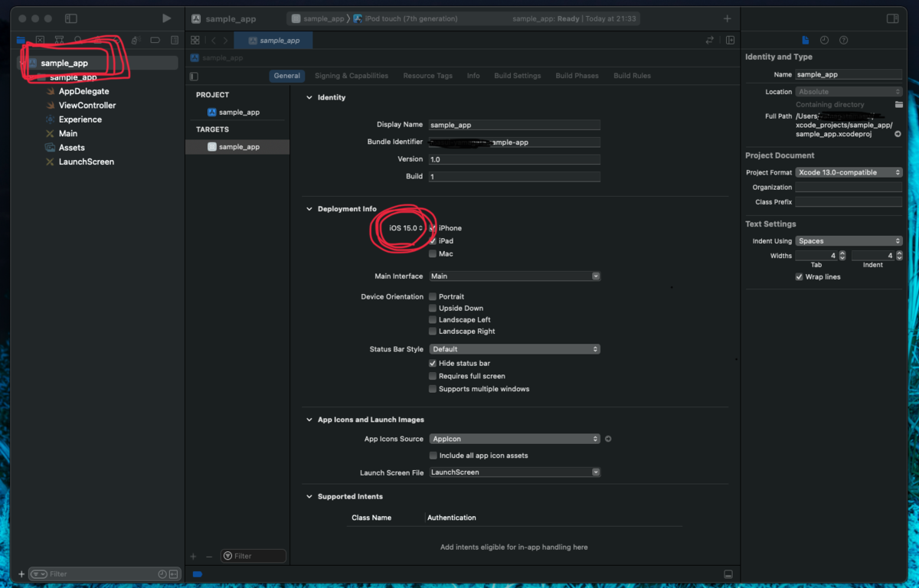Open the Launch Screen File dropdown
Screen dimensions: 919x588
515,472
